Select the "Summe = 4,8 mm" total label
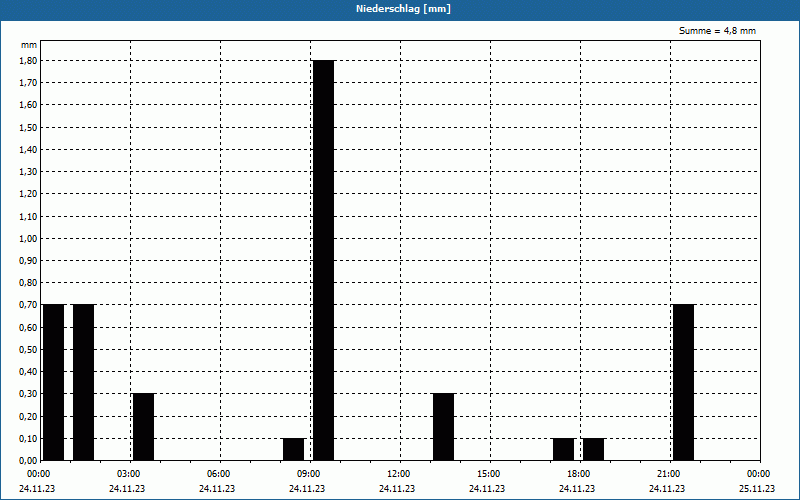Screen dimensions: 800x500 717,31
